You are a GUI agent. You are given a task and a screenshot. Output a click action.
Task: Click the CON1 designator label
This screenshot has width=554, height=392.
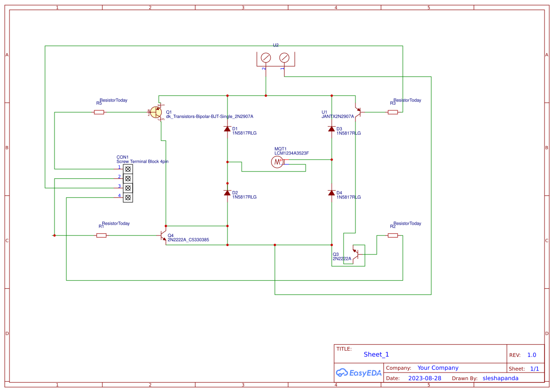[x=123, y=157]
